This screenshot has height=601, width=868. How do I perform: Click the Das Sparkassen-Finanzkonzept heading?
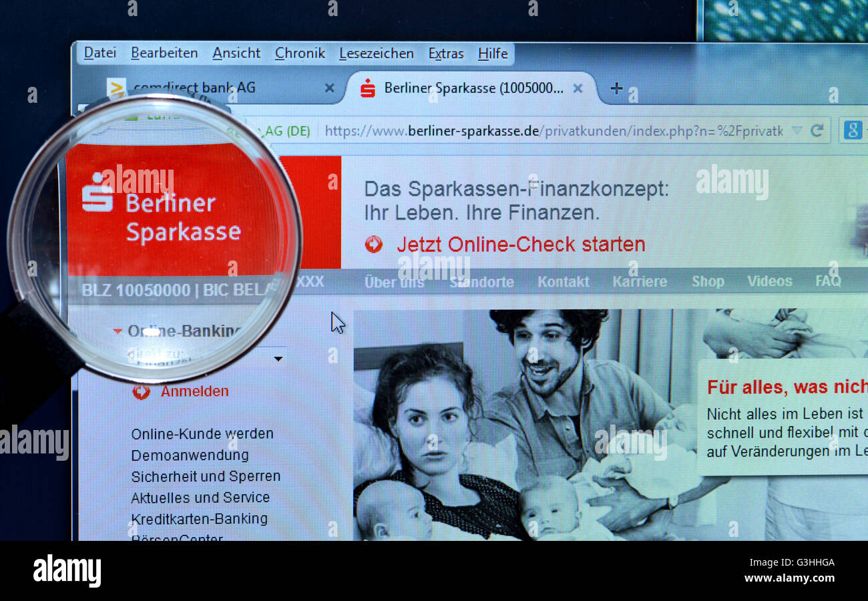pyautogui.click(x=515, y=189)
